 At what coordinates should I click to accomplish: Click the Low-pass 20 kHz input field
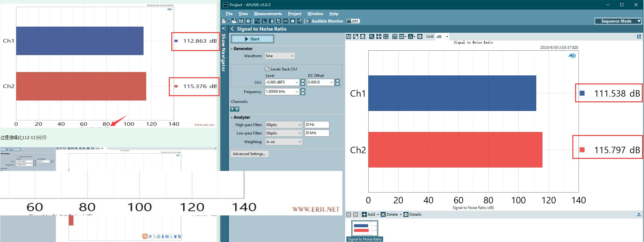(x=317, y=133)
